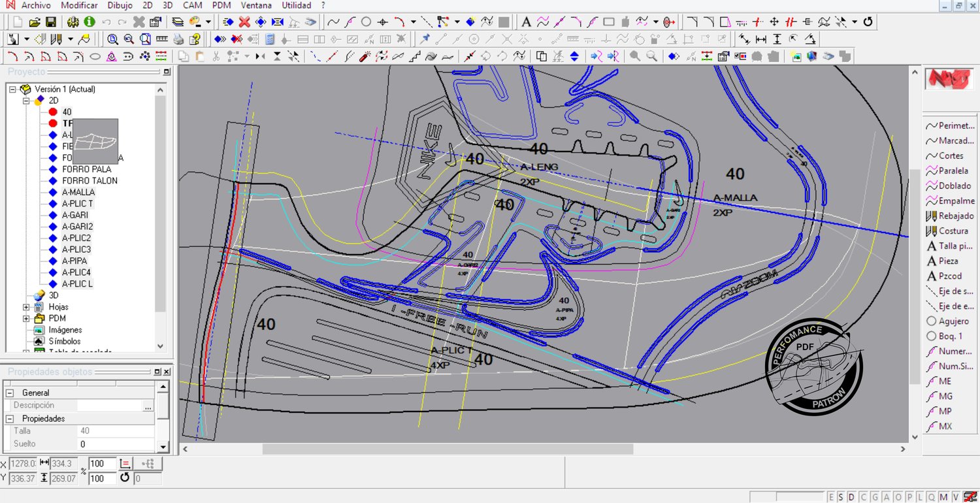Click the blue up-down triangles icon
This screenshot has width=980, height=503.
tap(574, 56)
